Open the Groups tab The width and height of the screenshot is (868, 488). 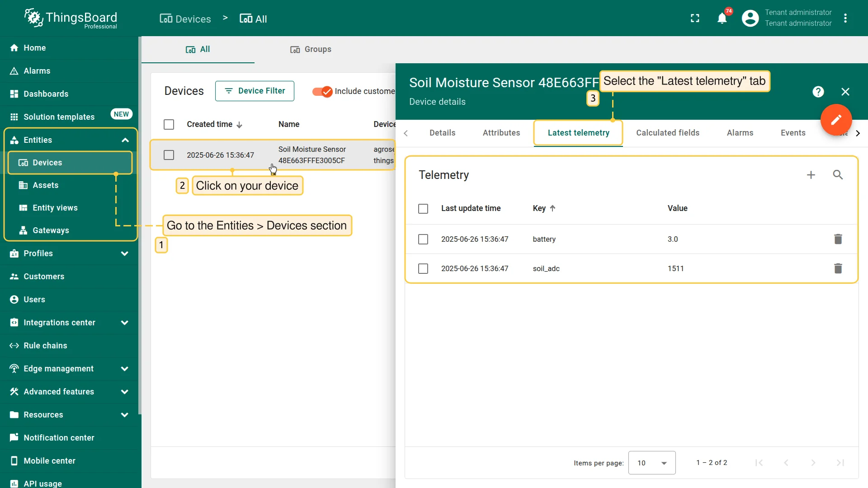[x=311, y=49]
